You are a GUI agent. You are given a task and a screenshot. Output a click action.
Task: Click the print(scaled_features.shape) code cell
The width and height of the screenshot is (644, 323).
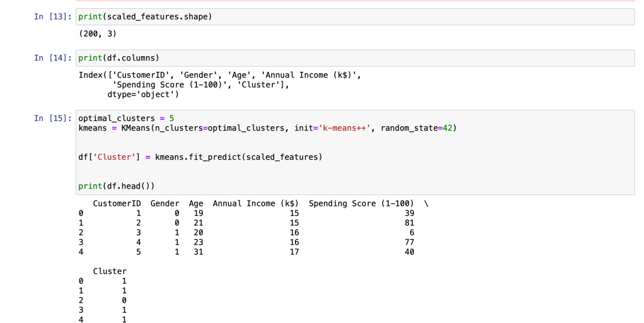coord(353,16)
